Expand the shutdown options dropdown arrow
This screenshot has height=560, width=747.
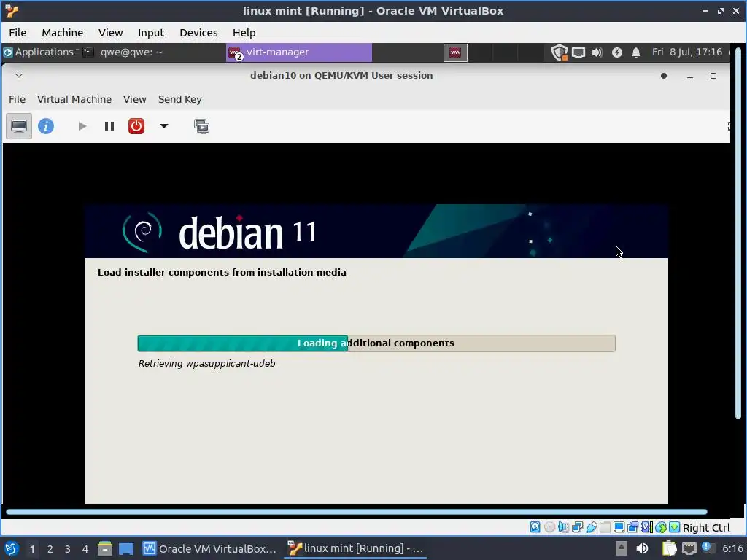164,126
